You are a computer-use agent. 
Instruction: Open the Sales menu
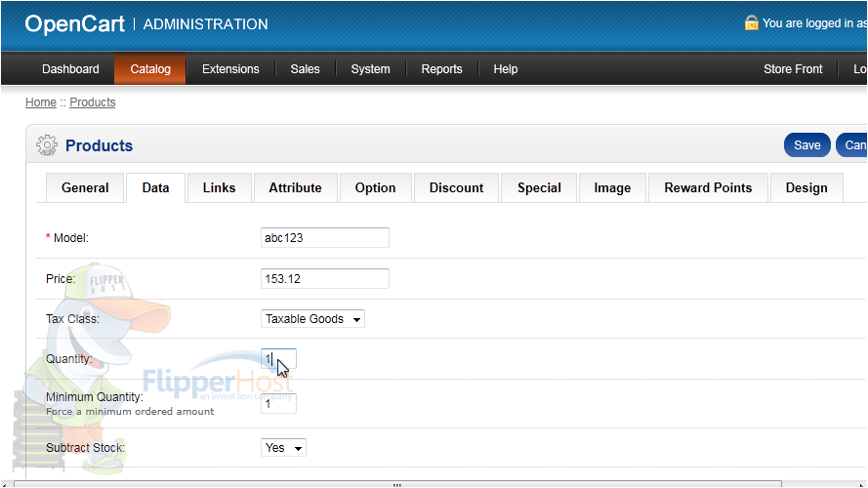pyautogui.click(x=305, y=69)
